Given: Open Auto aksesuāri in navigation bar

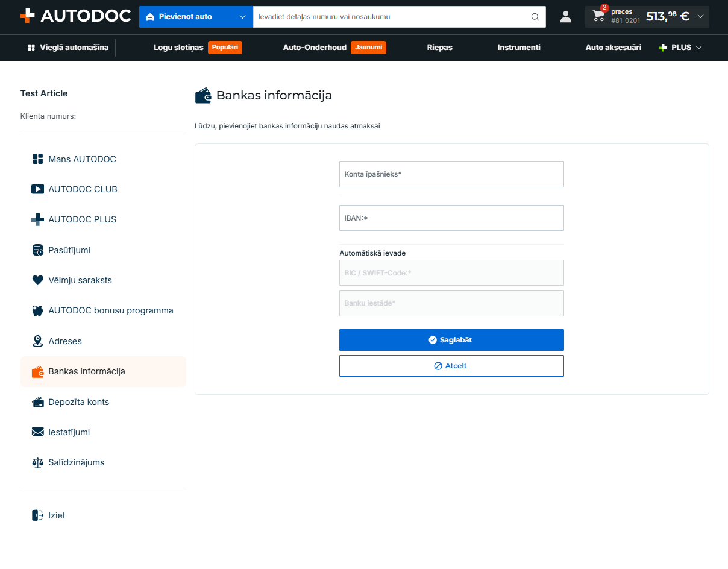Looking at the screenshot, I should click(x=613, y=48).
